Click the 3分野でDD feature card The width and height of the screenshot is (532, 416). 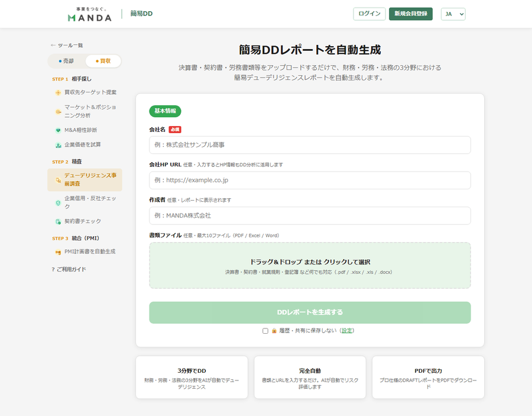click(x=192, y=378)
